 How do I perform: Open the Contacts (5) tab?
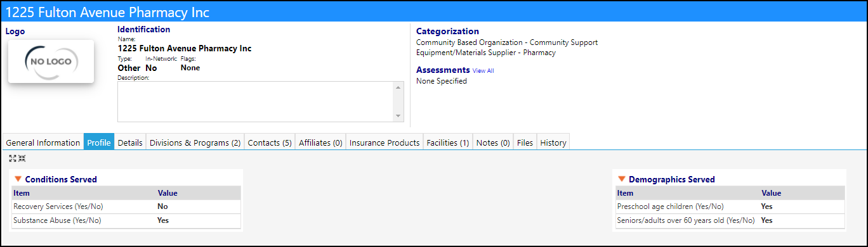(x=270, y=142)
